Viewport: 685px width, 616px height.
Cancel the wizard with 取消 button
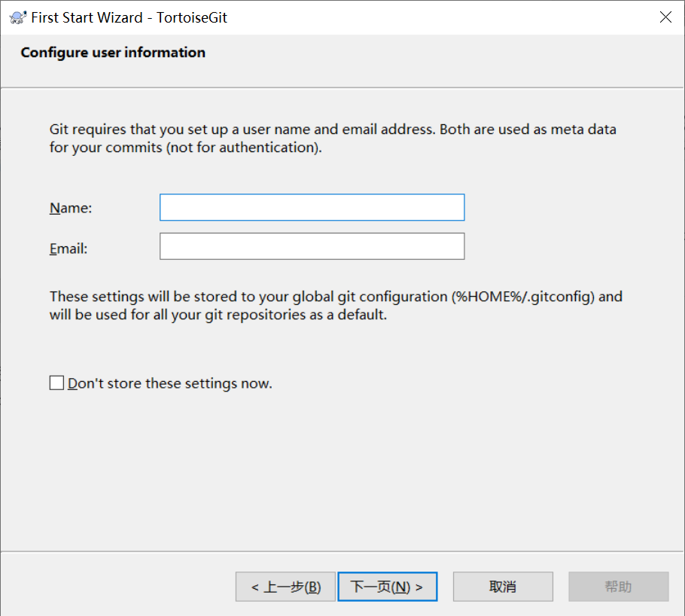(x=503, y=587)
